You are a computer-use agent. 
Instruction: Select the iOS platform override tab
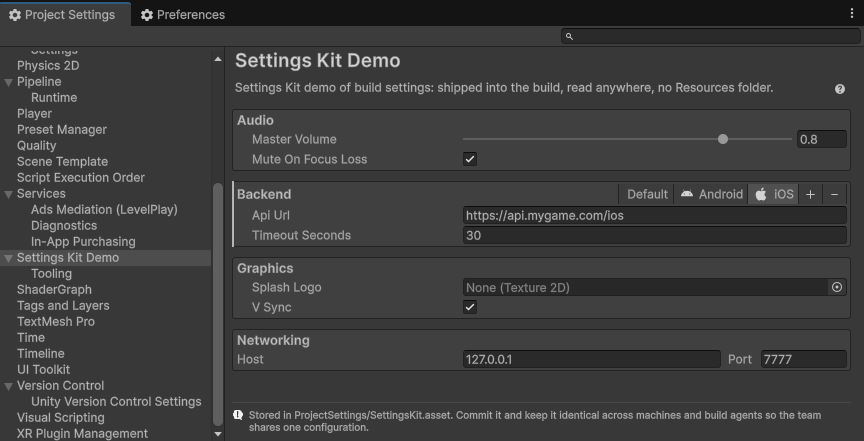tap(773, 194)
